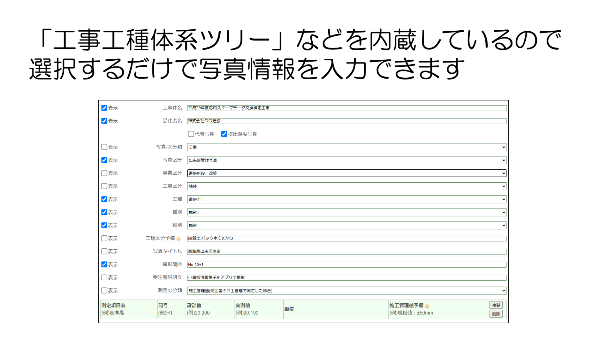
Task: Open the 種別 dropdown showing 掘削工
Action: point(503,212)
